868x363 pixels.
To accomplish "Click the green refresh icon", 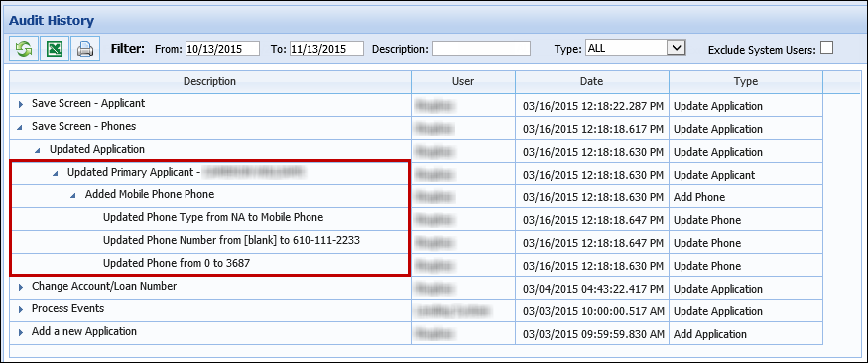I will 24,49.
